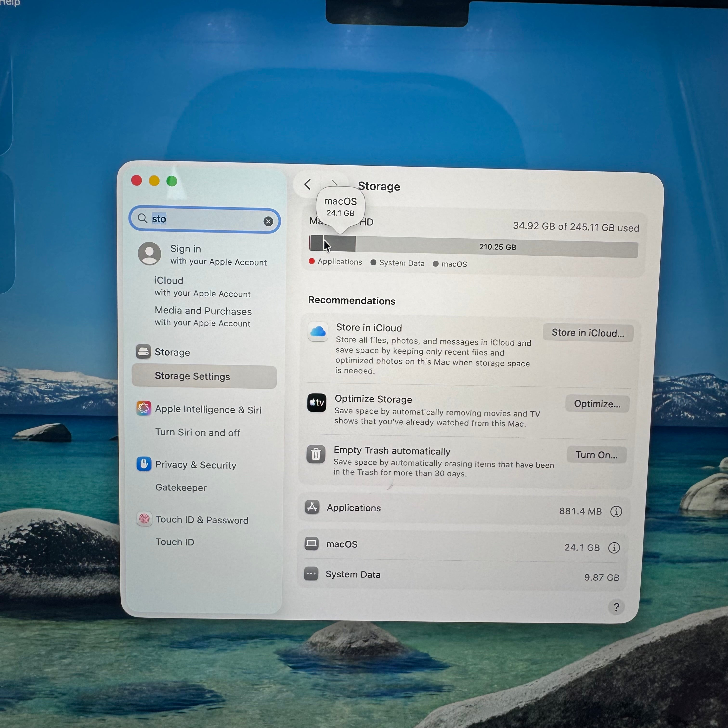The width and height of the screenshot is (728, 728).
Task: Click the red Applications legend dot
Action: (x=312, y=261)
